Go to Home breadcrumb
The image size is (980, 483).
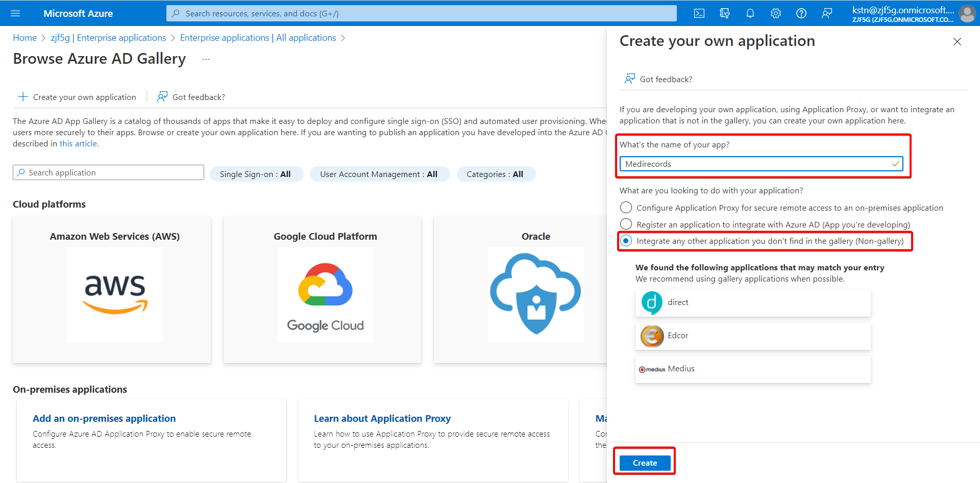24,38
